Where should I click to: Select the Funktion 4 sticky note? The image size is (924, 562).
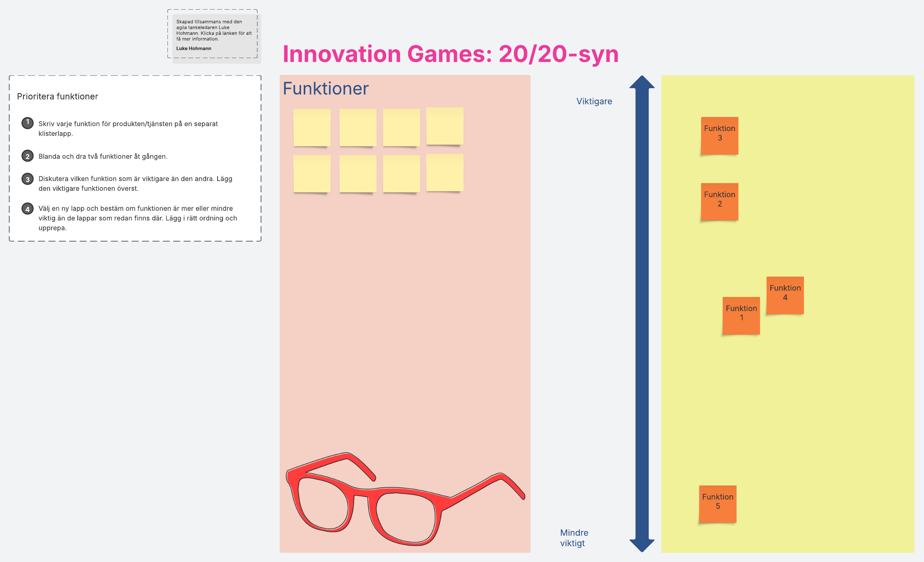coord(785,295)
